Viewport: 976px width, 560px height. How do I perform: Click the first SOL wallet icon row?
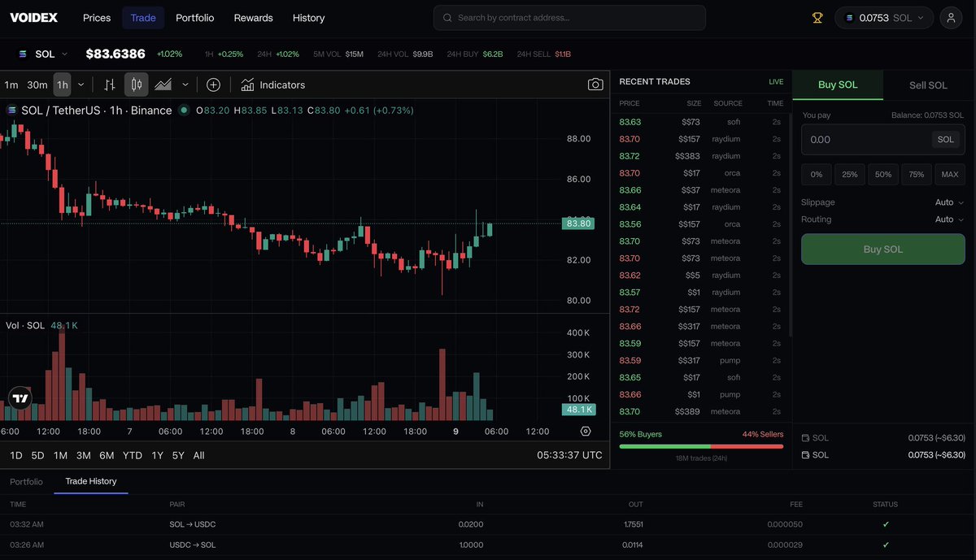[806, 437]
